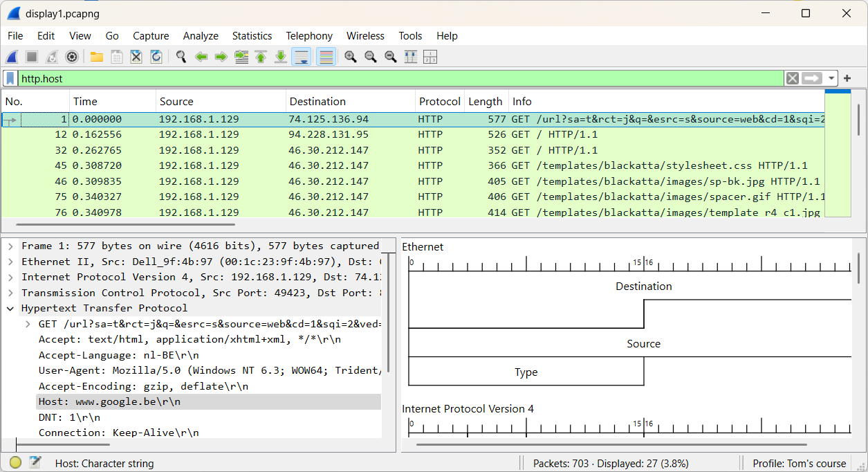This screenshot has width=868, height=472.
Task: Sort by Source column header
Action: 221,101
